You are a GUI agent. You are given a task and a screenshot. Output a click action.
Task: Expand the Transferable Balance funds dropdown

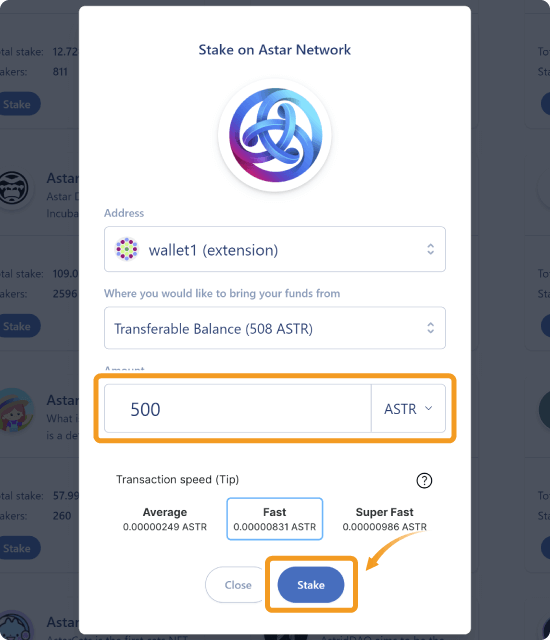[275, 328]
